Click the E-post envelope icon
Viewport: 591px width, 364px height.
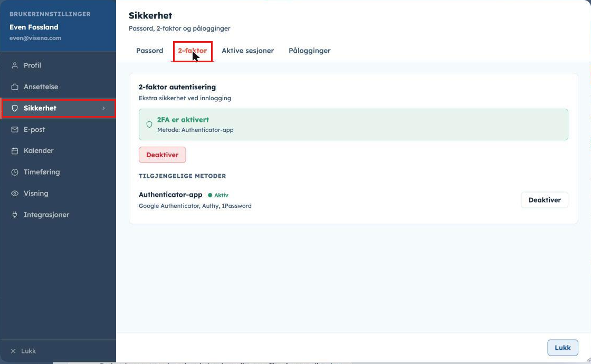click(15, 130)
